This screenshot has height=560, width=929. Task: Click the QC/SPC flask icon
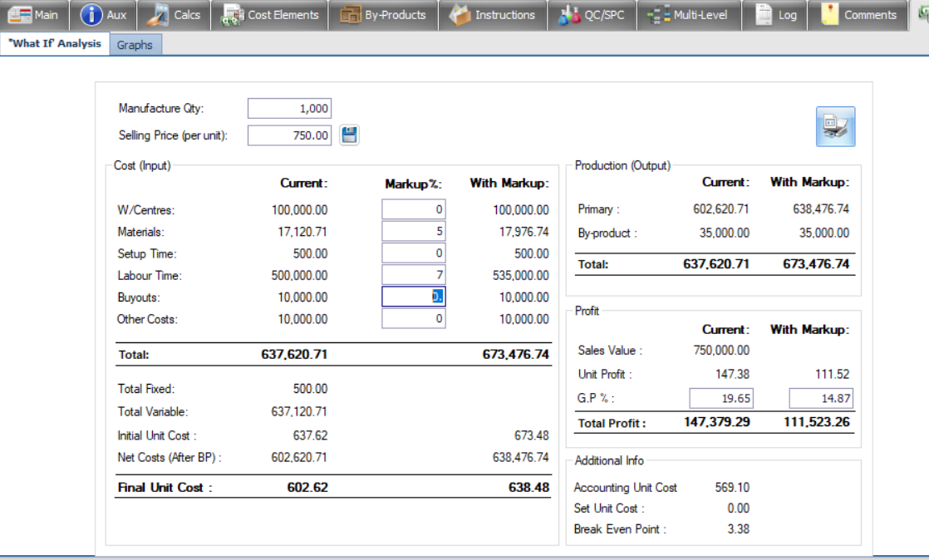point(569,15)
